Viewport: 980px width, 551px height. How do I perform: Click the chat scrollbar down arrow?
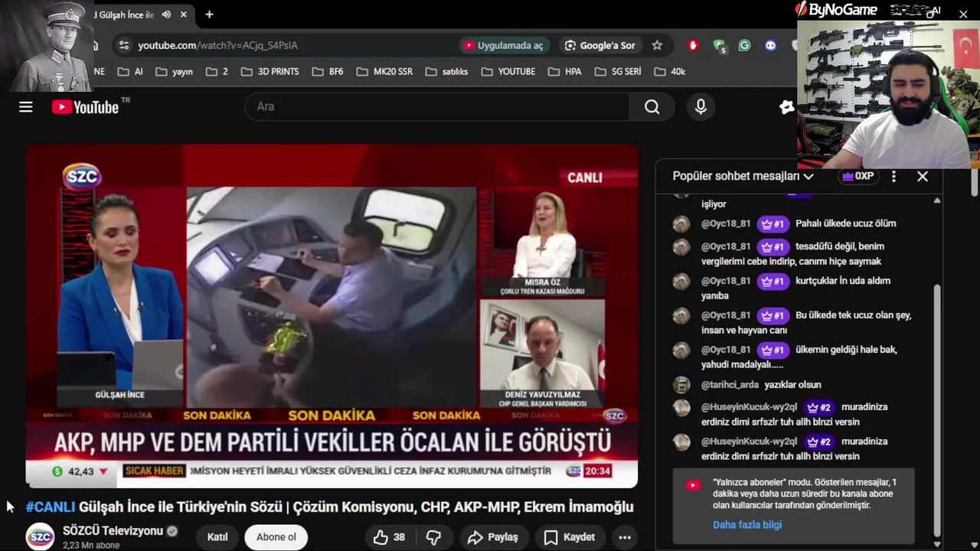point(937,544)
